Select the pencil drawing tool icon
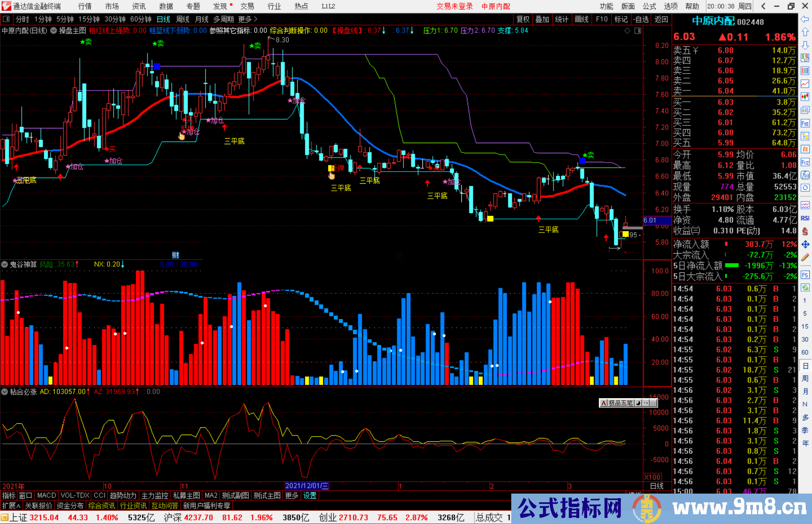The image size is (812, 524). pyautogui.click(x=805, y=257)
